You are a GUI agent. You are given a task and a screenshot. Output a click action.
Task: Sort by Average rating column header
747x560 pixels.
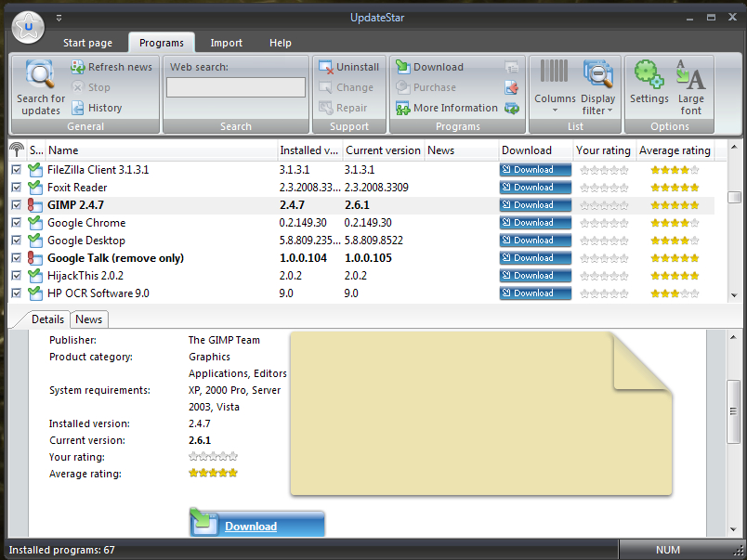675,150
